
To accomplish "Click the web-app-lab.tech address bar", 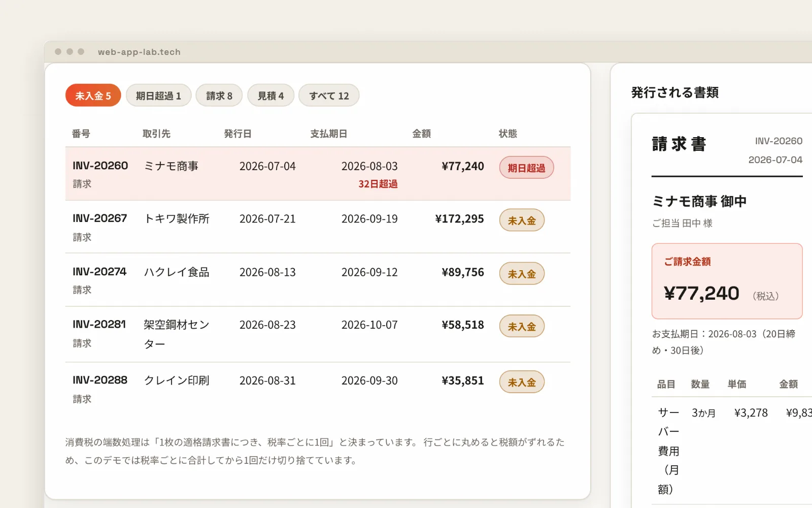I will click(139, 52).
